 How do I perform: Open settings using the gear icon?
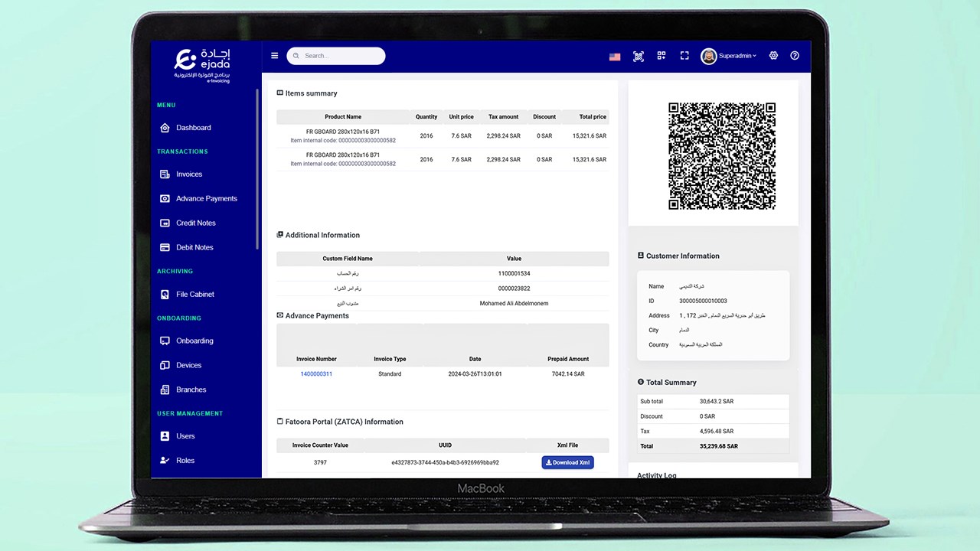[773, 55]
